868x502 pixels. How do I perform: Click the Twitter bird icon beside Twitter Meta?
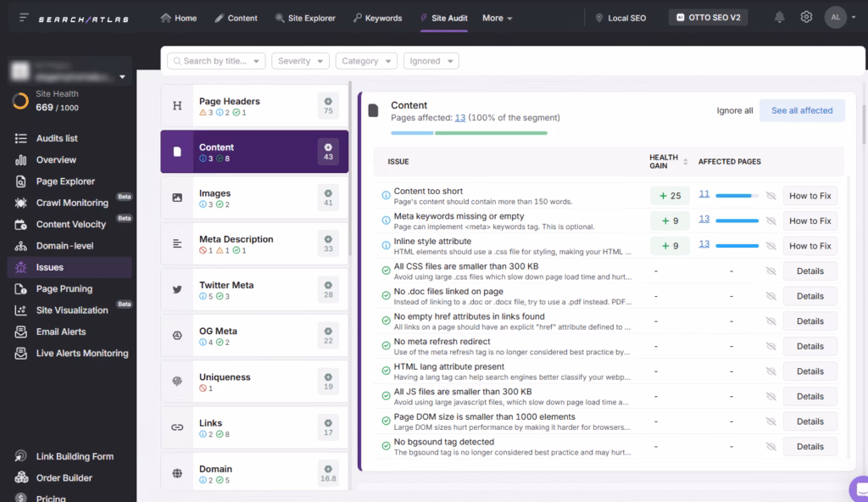177,288
